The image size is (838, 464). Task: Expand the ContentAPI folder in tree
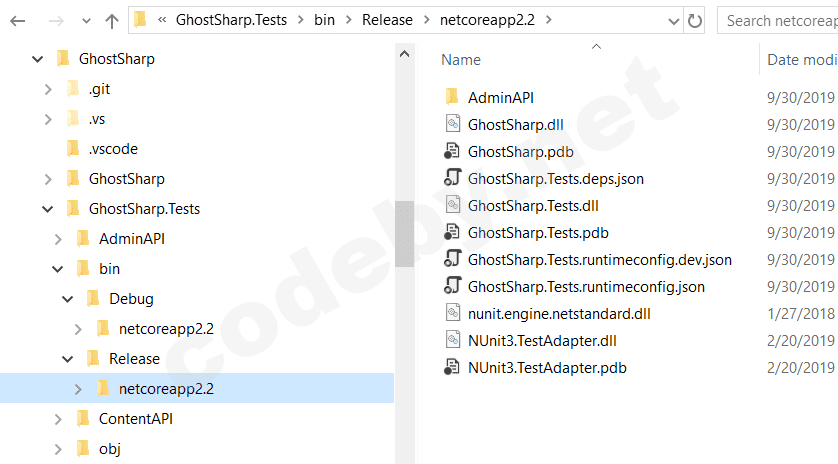coord(58,419)
